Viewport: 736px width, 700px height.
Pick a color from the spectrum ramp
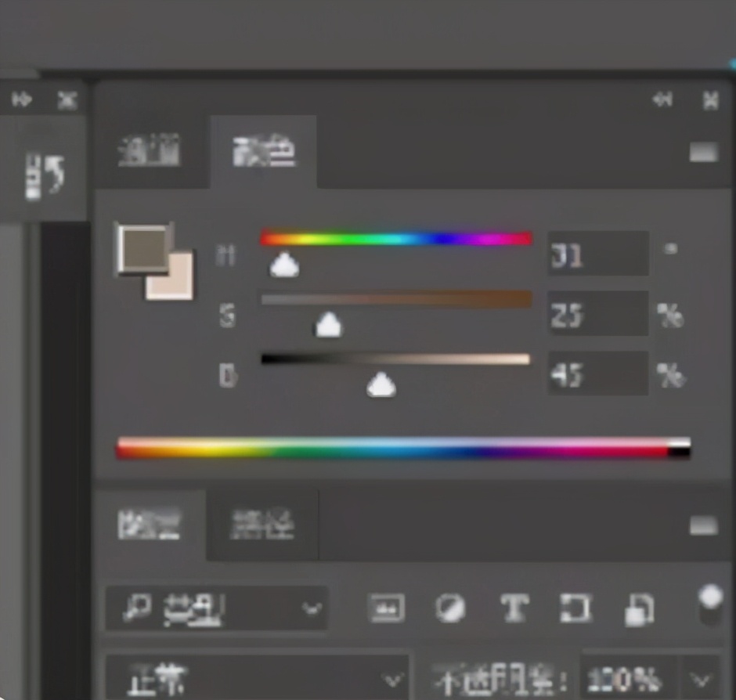[x=404, y=448]
